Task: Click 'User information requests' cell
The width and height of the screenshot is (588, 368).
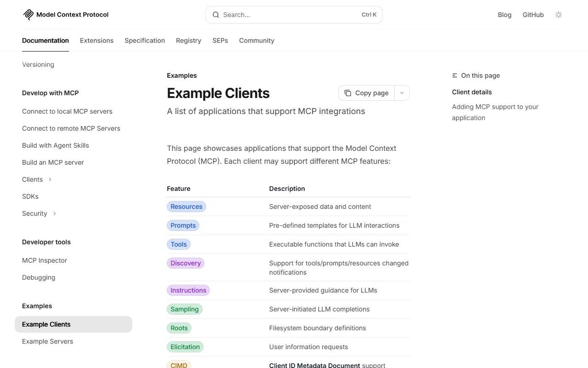Action: click(x=309, y=347)
